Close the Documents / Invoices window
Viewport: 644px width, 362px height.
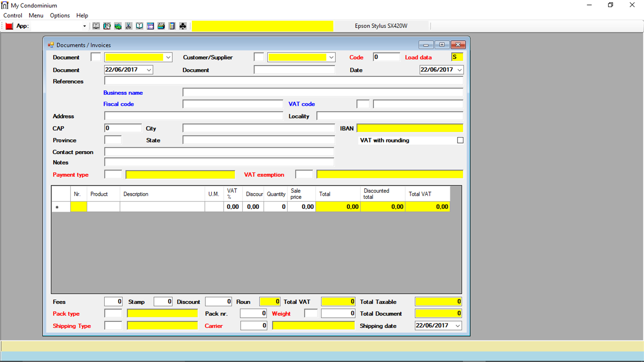(458, 45)
